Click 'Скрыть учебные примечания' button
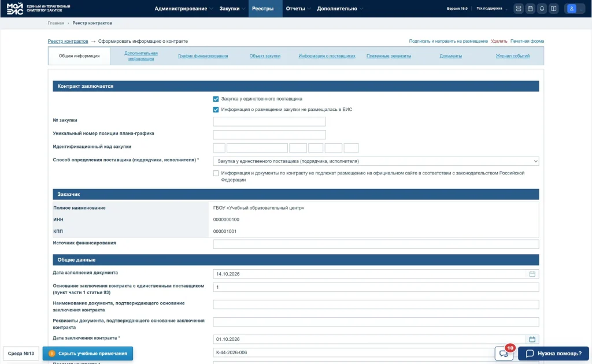The image size is (592, 364). pyautogui.click(x=88, y=354)
